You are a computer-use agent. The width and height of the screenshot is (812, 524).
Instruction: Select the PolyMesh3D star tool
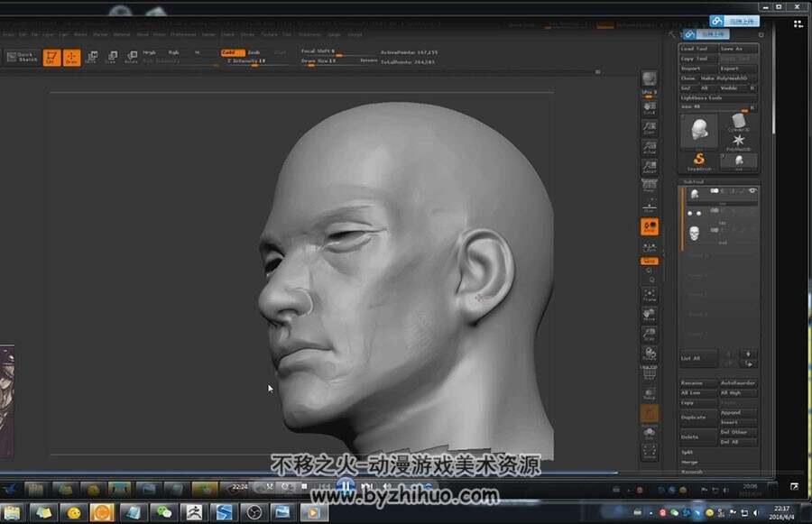point(739,142)
